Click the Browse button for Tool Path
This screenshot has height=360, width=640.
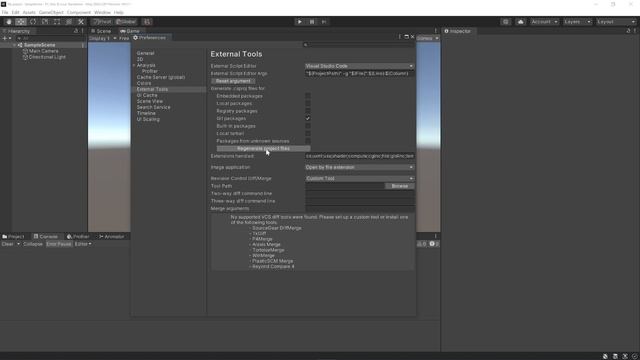[400, 186]
